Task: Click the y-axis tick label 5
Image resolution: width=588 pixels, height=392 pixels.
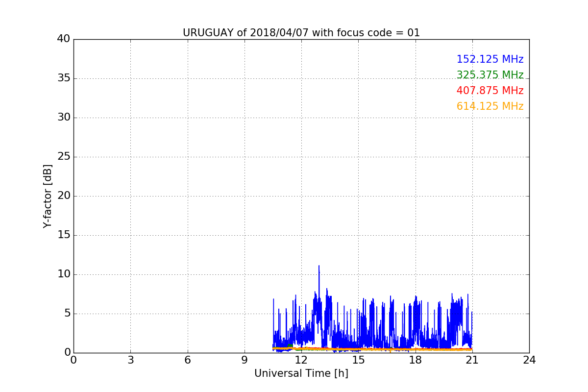Action: tap(67, 314)
